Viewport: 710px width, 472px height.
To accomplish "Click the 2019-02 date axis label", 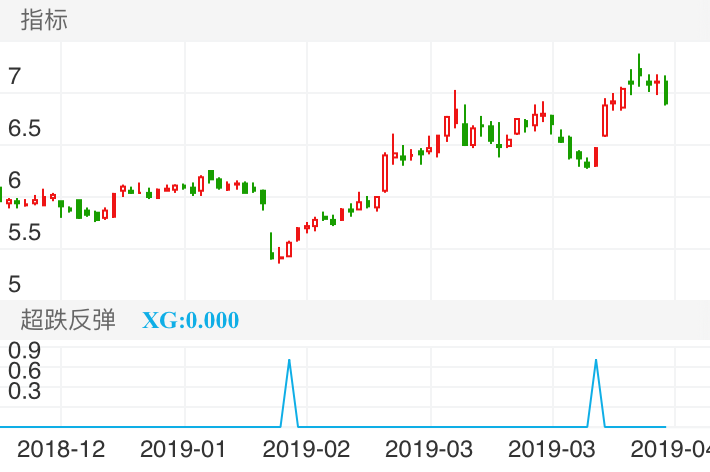I will [x=307, y=448].
